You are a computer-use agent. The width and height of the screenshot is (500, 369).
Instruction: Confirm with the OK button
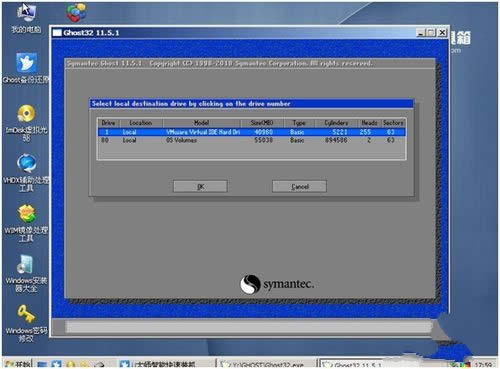(200, 186)
